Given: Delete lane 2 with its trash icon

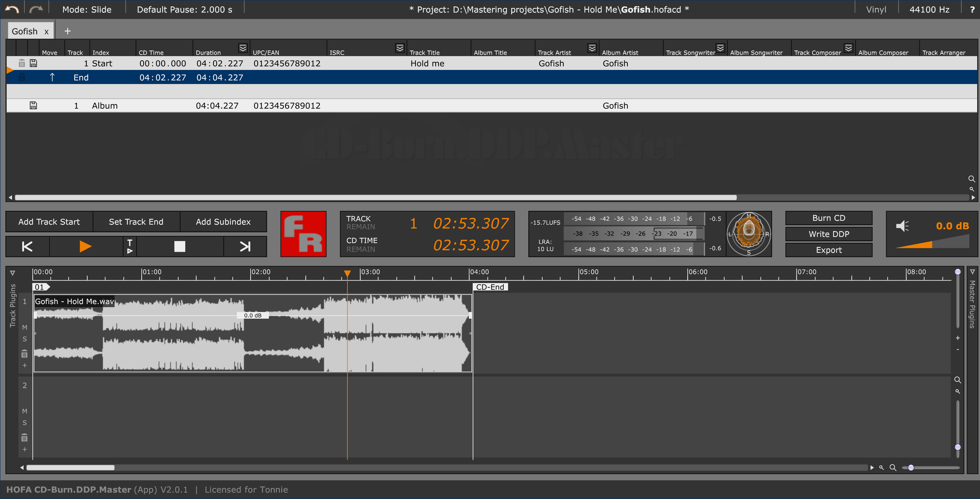Looking at the screenshot, I should click(x=24, y=438).
